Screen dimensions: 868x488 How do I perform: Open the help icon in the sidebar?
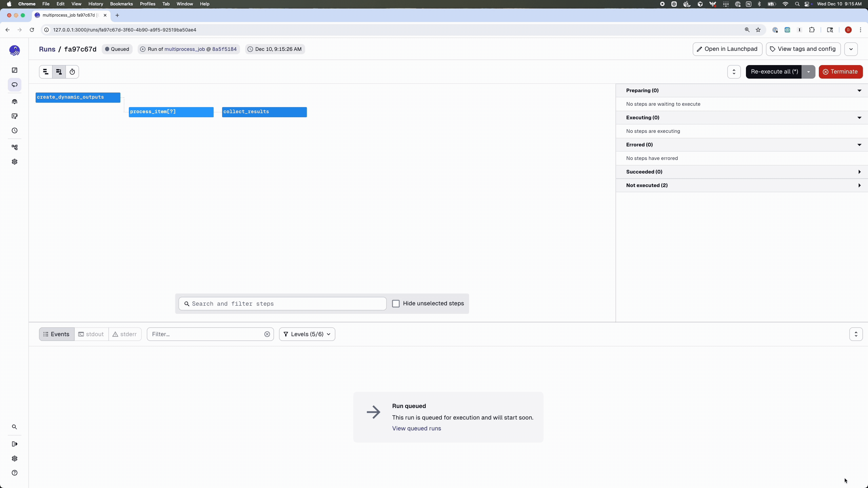[x=15, y=473]
